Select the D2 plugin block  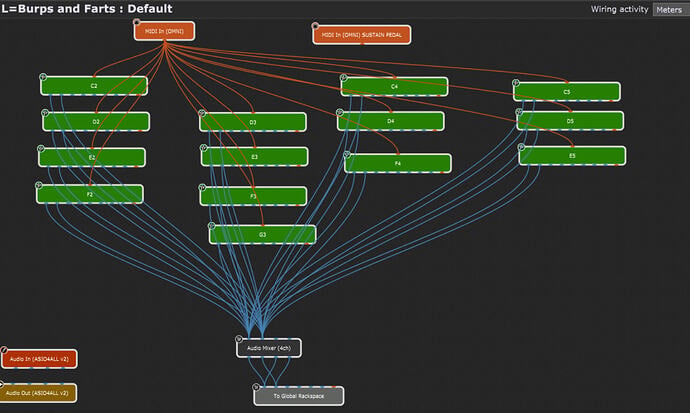point(96,121)
